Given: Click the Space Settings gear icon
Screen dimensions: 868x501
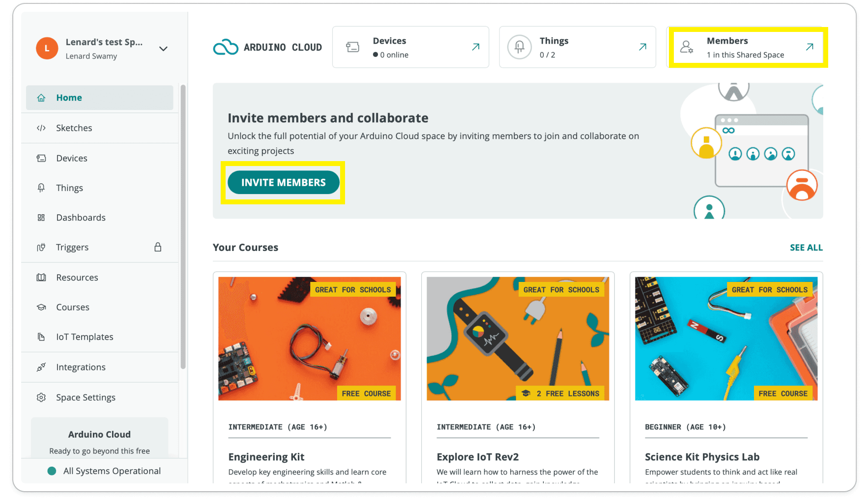Looking at the screenshot, I should (x=41, y=397).
